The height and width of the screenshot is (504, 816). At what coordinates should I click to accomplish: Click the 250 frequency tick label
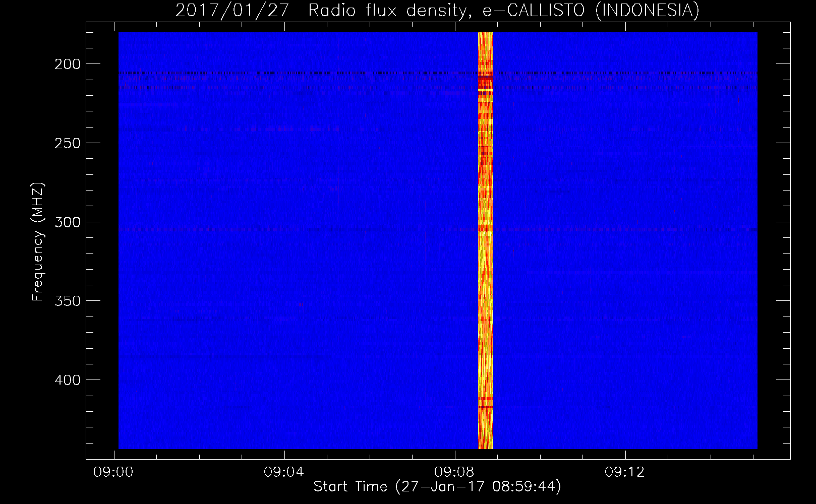tap(67, 143)
